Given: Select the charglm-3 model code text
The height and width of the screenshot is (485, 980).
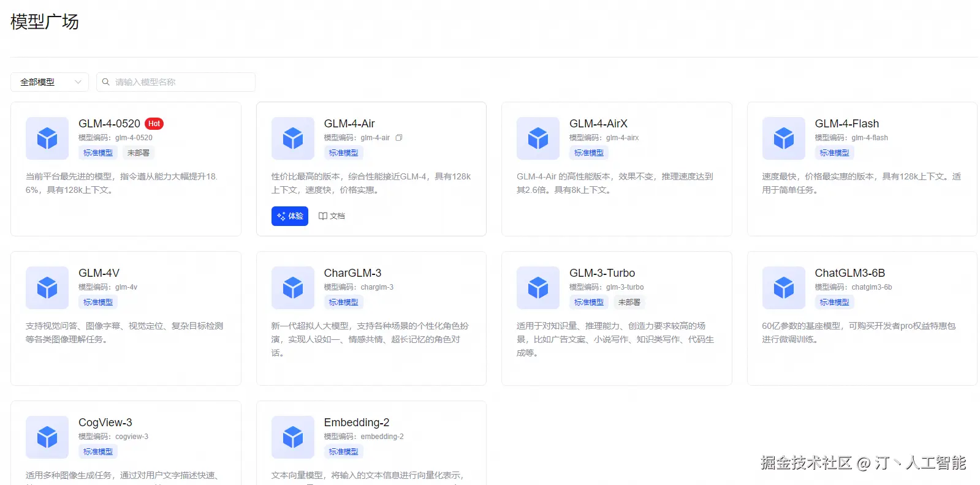Looking at the screenshot, I should [377, 287].
